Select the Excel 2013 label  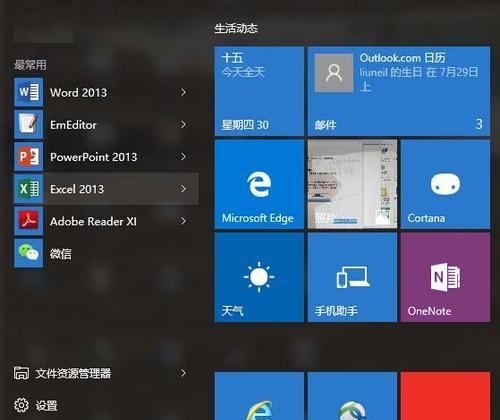(x=77, y=189)
